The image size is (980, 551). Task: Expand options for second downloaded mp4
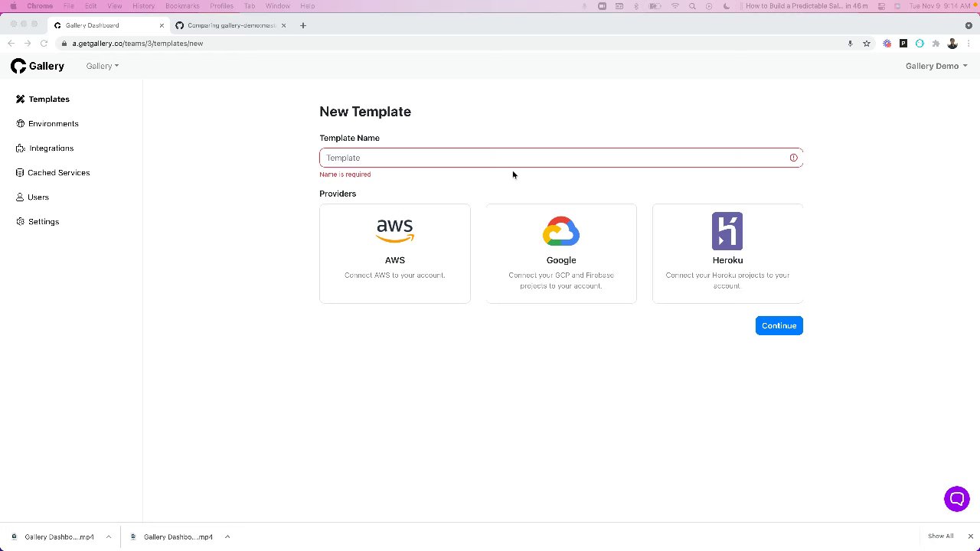coord(227,536)
